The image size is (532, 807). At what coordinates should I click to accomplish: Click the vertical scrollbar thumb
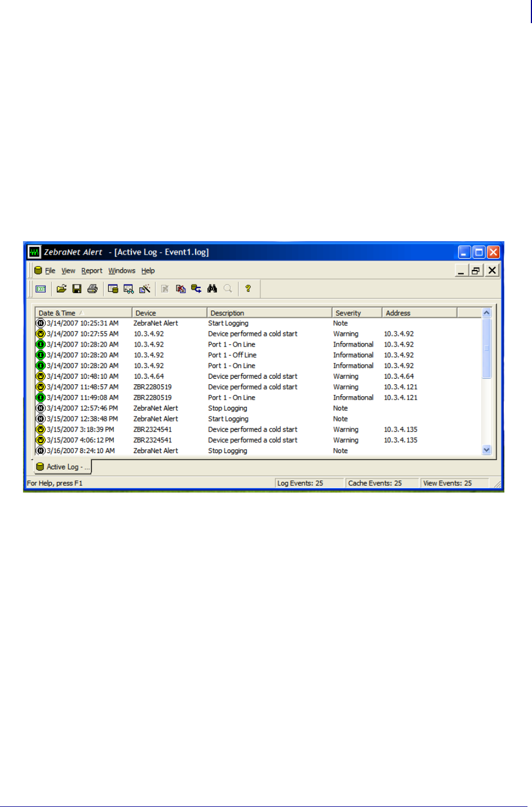[x=487, y=348]
